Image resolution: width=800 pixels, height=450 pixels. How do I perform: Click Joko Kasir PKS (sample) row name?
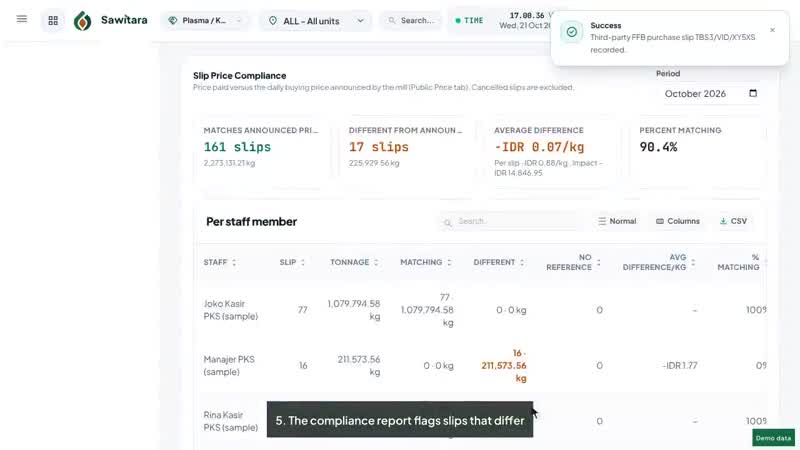tap(231, 310)
